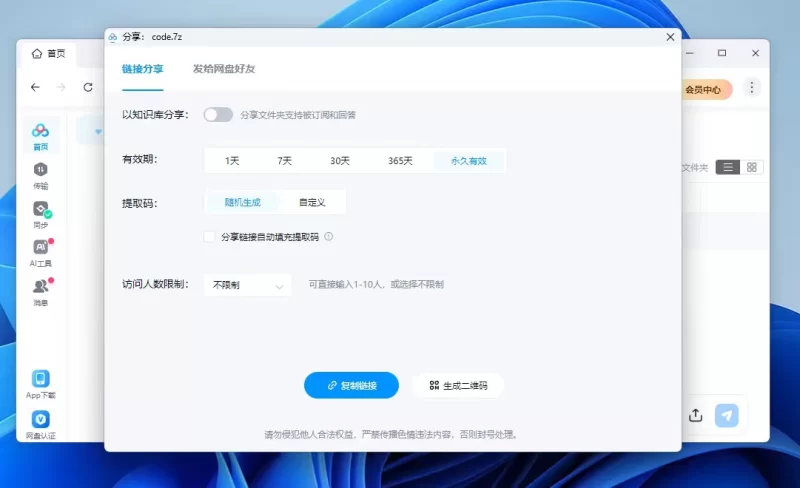800x488 pixels.
Task: Select 365天 validity period
Action: (400, 161)
